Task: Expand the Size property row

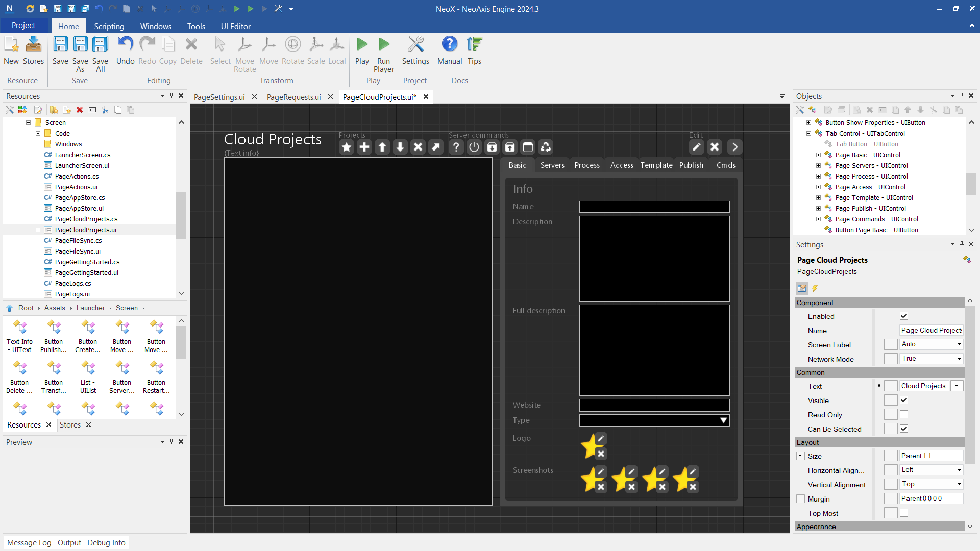Action: tap(800, 456)
